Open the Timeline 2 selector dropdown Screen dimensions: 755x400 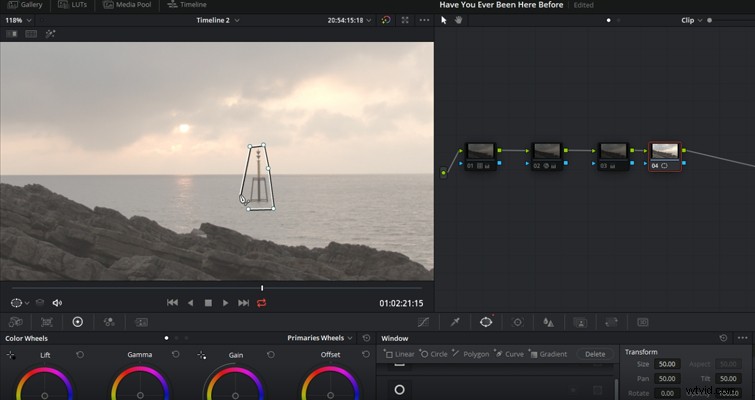click(x=218, y=20)
